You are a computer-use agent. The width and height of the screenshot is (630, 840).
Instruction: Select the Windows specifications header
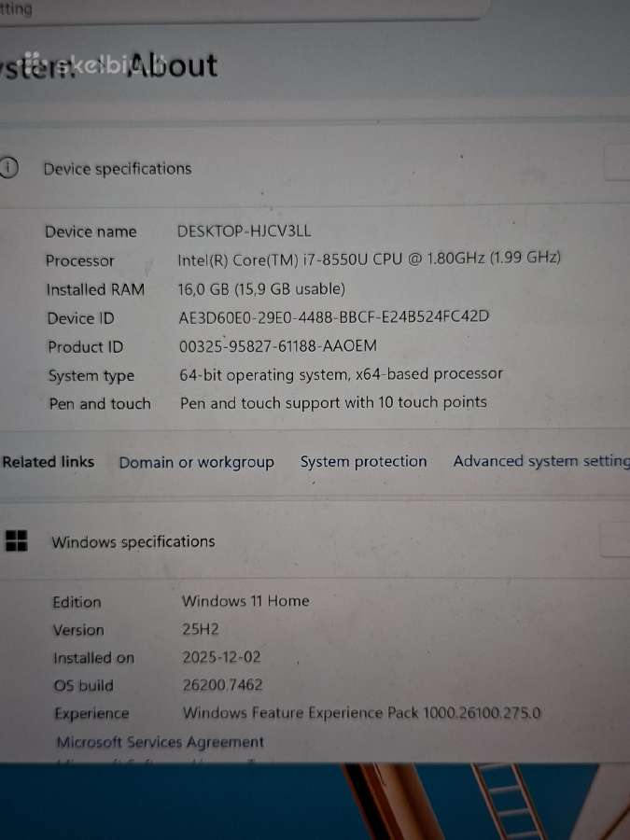pyautogui.click(x=133, y=541)
